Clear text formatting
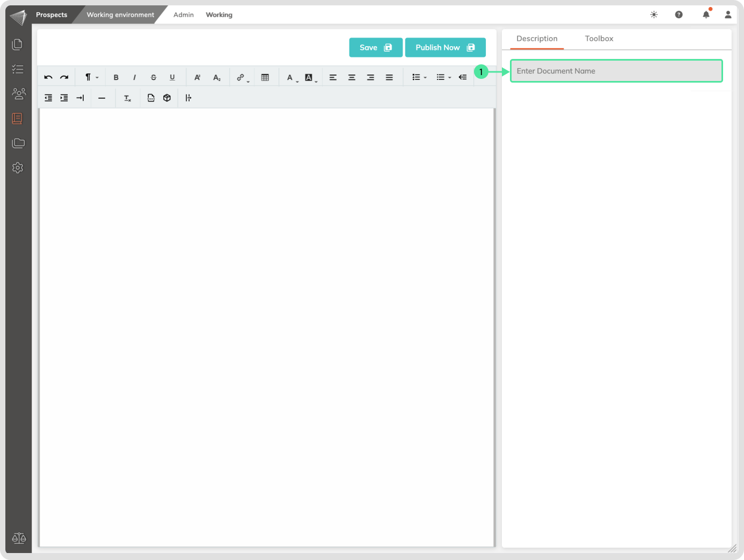This screenshot has height=560, width=744. [127, 98]
